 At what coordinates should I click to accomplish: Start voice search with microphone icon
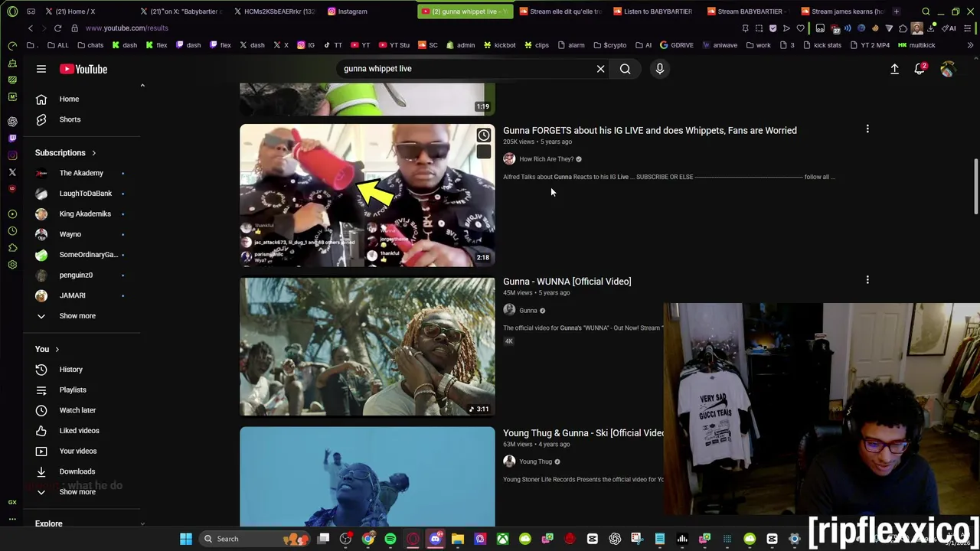tap(659, 69)
